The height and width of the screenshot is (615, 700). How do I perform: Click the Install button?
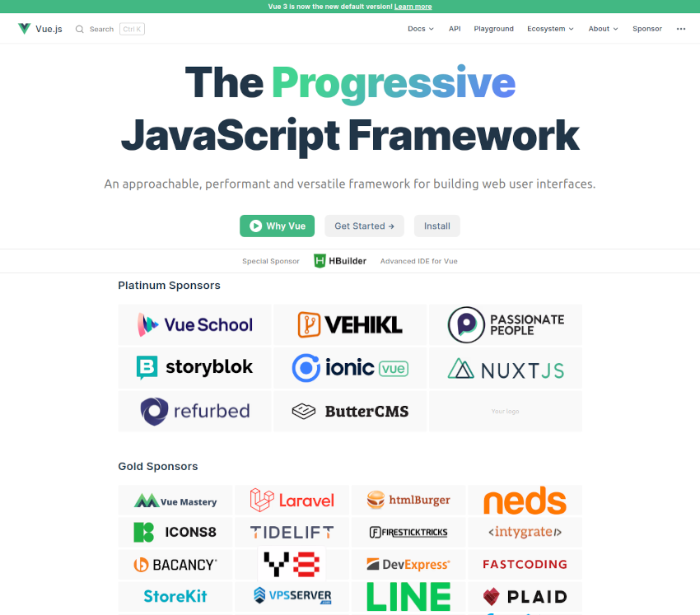[x=437, y=226]
